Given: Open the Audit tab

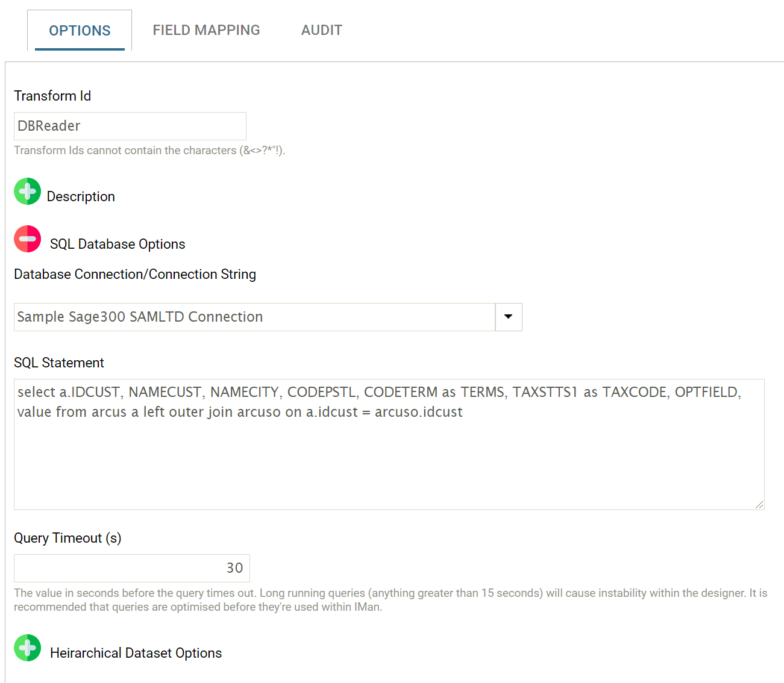Looking at the screenshot, I should pyautogui.click(x=321, y=30).
